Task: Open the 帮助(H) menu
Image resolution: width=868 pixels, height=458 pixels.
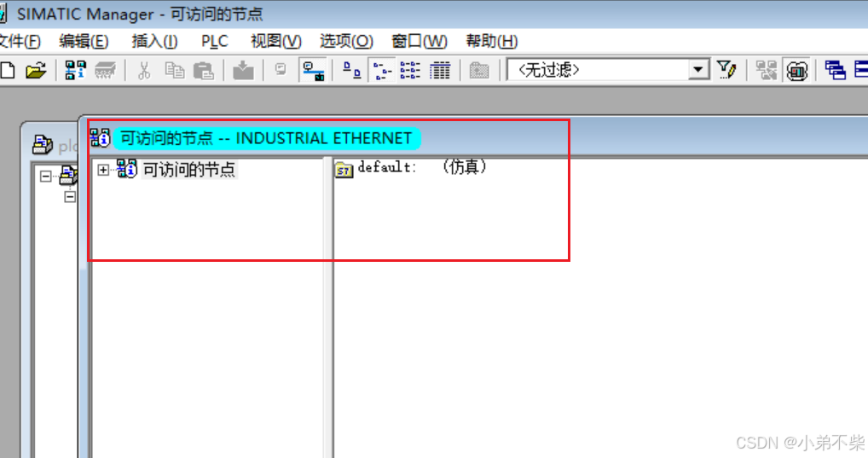Action: click(492, 41)
